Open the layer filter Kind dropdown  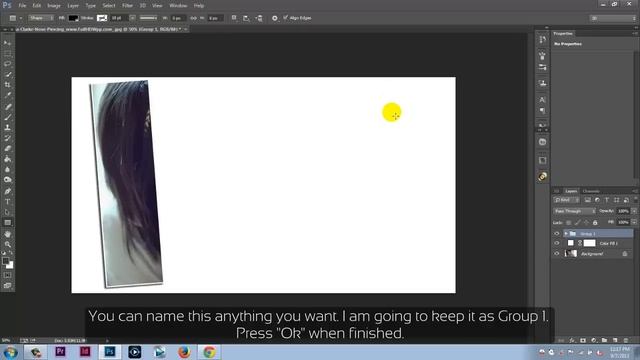567,200
